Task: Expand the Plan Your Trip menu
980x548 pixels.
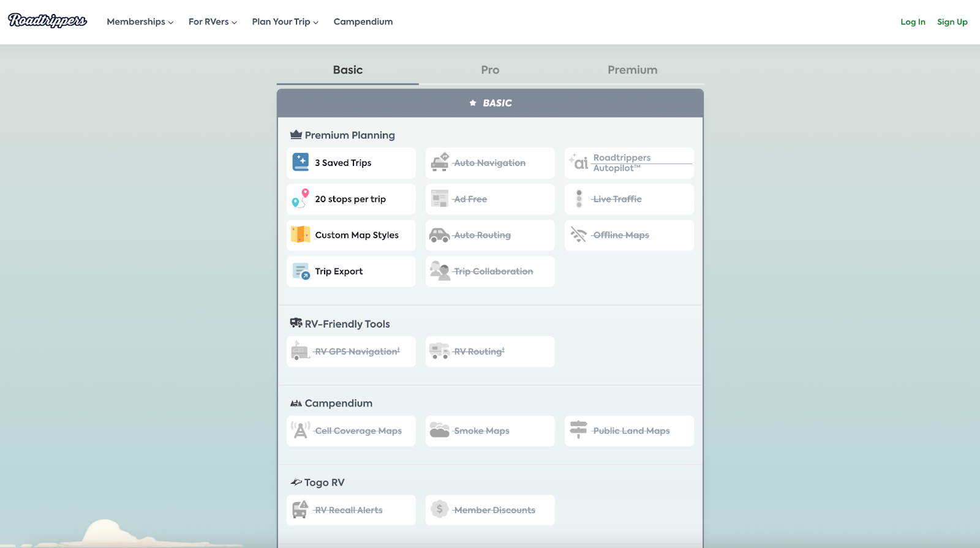Action: click(285, 21)
